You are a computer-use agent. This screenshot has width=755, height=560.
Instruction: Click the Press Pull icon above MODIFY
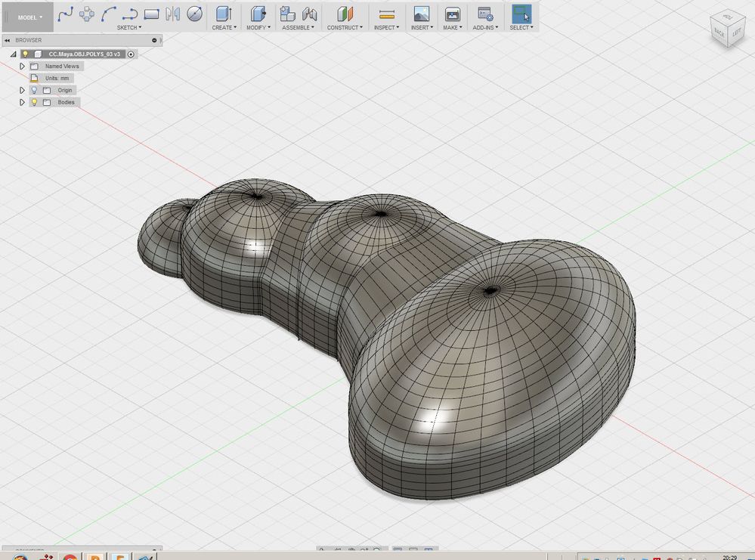pos(258,14)
